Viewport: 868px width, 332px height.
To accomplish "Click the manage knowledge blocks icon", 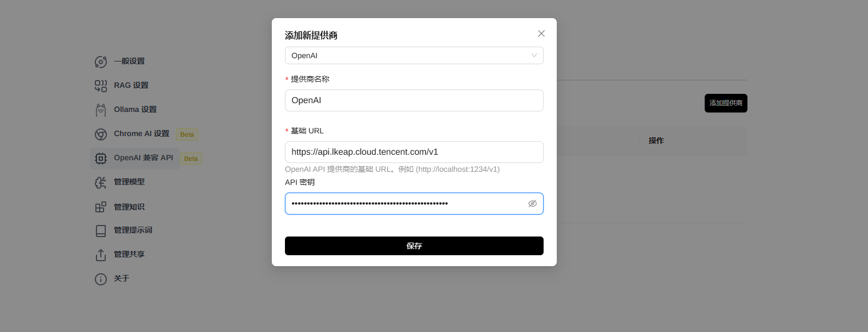I will point(101,207).
